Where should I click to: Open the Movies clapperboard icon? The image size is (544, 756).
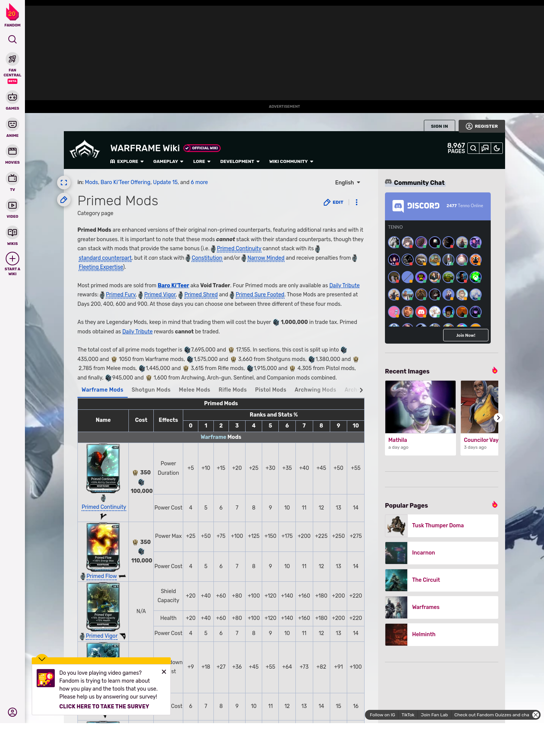[x=12, y=151]
